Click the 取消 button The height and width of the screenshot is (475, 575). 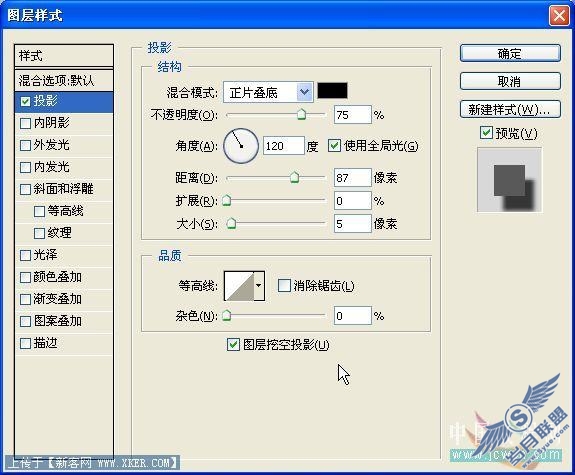tap(510, 81)
